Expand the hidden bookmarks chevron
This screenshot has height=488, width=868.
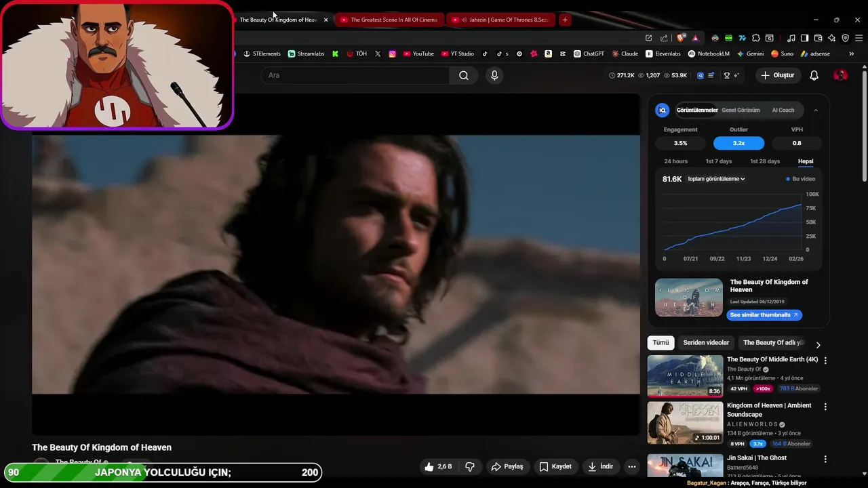point(852,54)
